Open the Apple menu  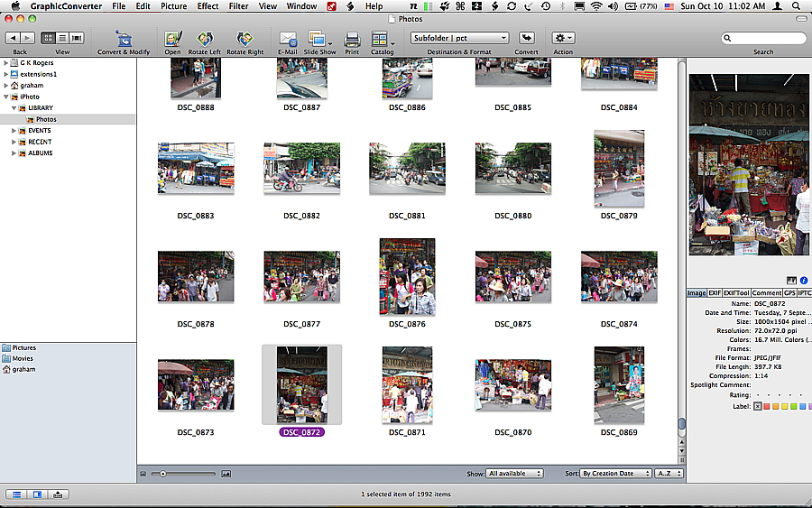click(15, 6)
